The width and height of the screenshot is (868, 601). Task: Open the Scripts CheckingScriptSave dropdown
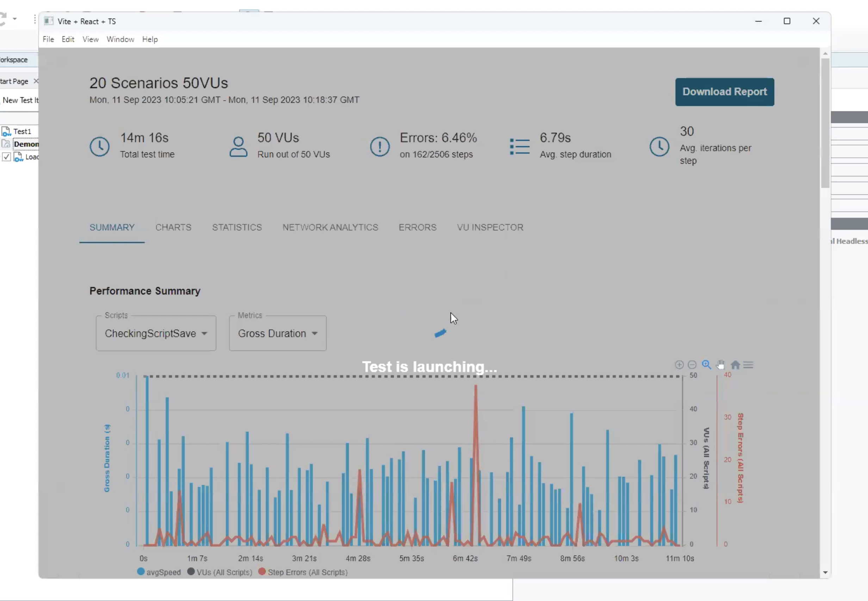pos(156,333)
